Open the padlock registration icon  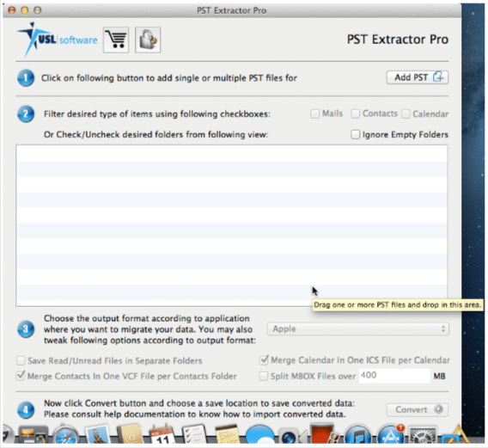click(148, 40)
